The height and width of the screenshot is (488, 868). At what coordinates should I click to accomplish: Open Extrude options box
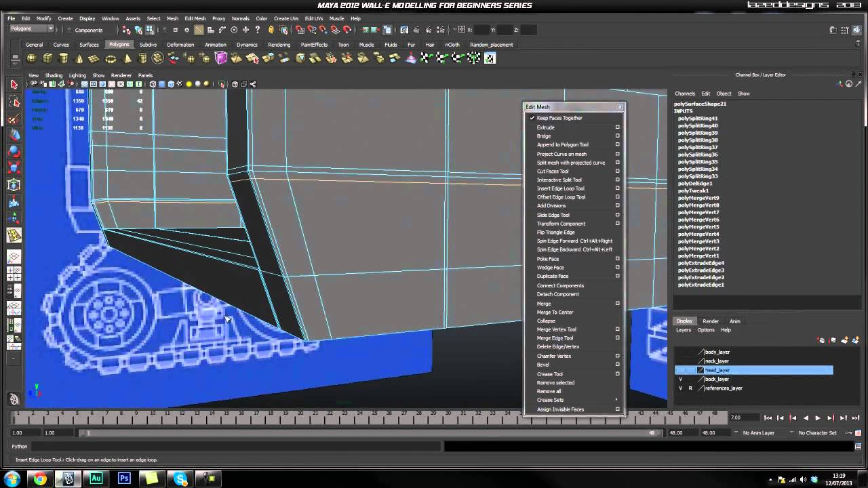617,127
